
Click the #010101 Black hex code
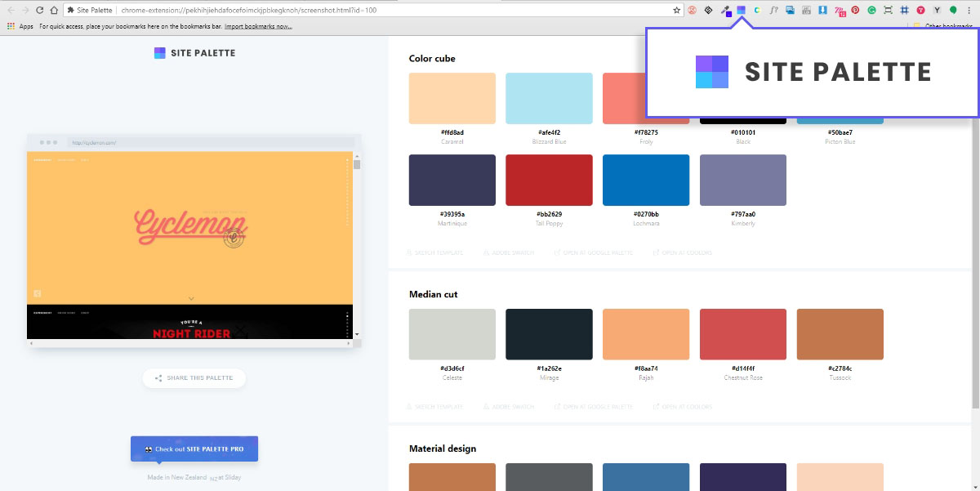743,132
